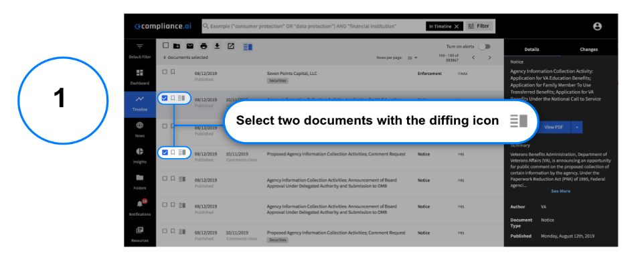
Task: Open Resources in sidebar
Action: pos(140,235)
